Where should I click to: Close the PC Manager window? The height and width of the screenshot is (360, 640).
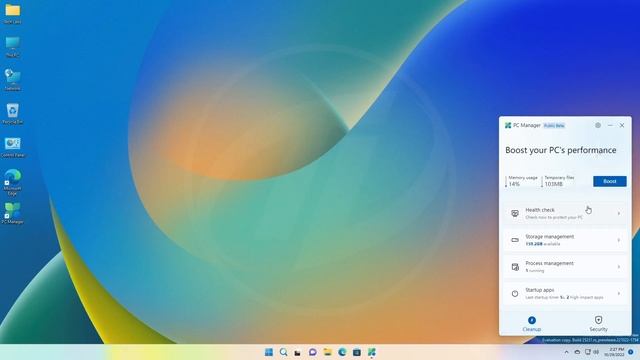coord(622,125)
